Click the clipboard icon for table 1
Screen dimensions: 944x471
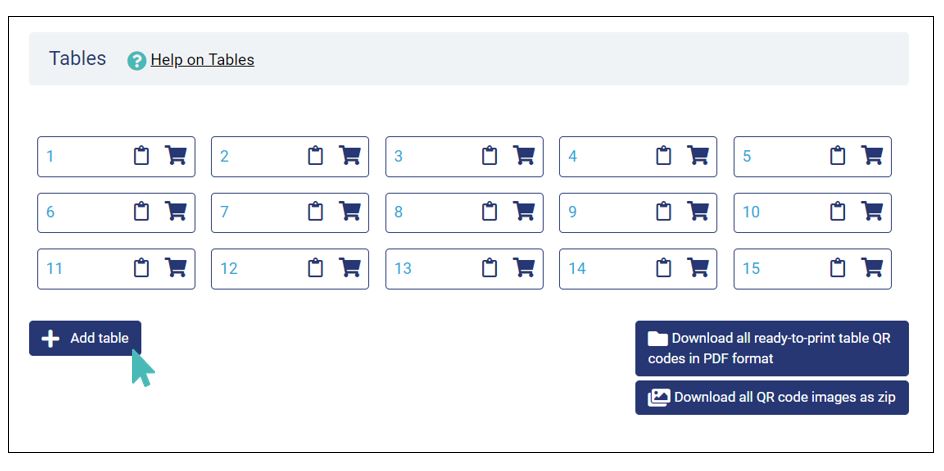pos(141,155)
